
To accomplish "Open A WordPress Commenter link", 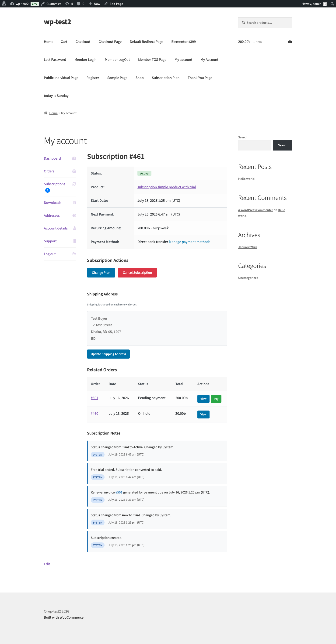I will [255, 210].
